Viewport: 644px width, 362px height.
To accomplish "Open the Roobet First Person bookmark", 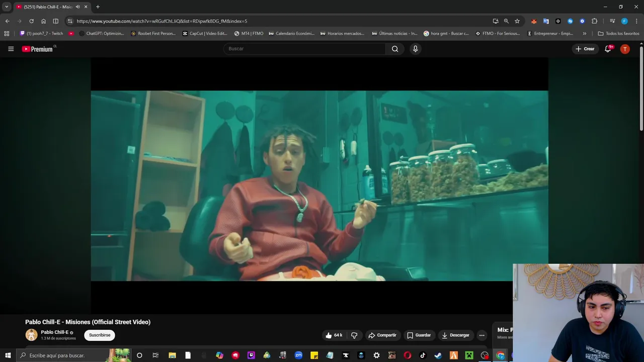I will (x=153, y=34).
